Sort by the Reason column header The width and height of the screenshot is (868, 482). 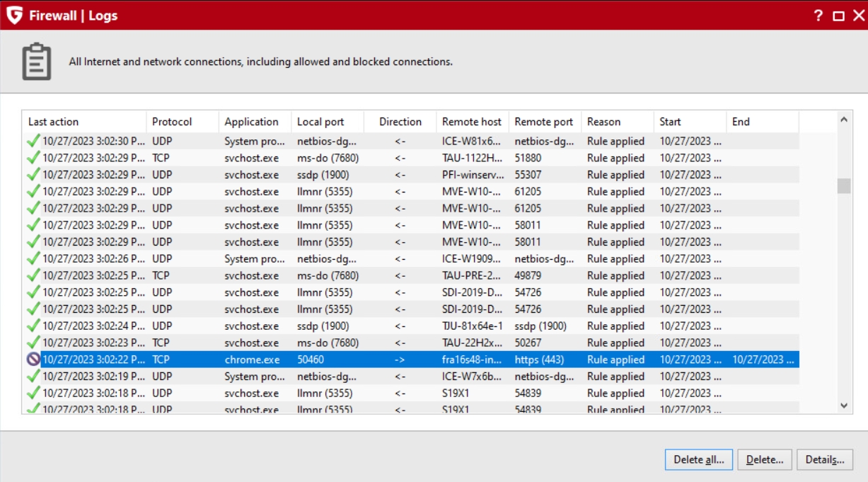tap(618, 122)
